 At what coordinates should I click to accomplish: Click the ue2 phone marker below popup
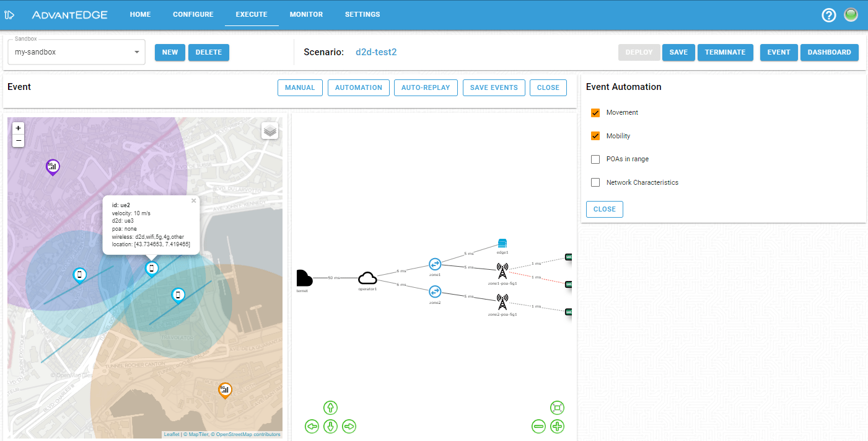click(x=152, y=268)
